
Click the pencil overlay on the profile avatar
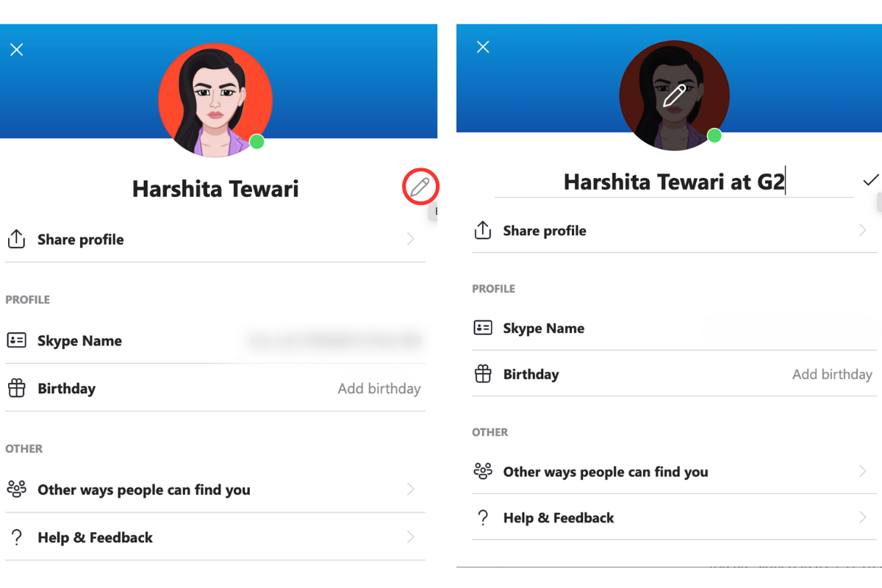675,94
